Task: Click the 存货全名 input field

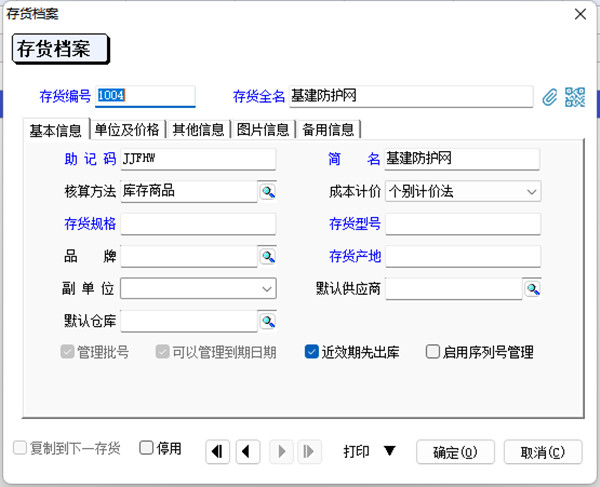Action: [411, 96]
